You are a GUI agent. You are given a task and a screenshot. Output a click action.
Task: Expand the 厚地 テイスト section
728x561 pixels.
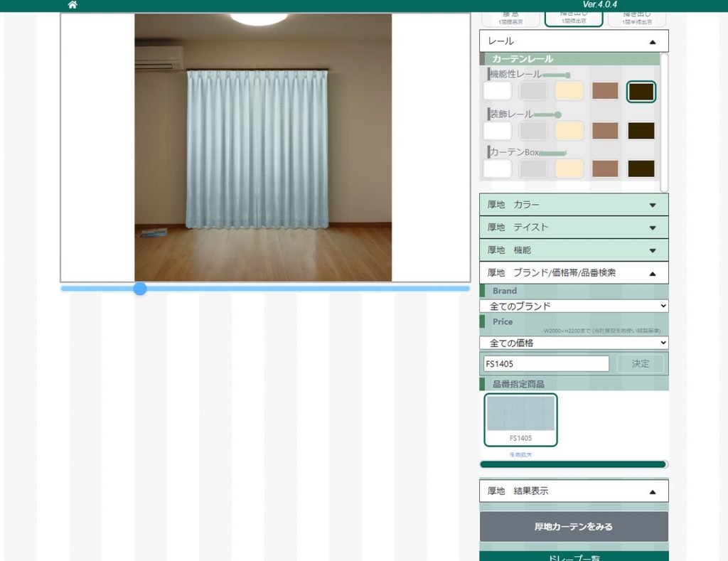(x=574, y=228)
